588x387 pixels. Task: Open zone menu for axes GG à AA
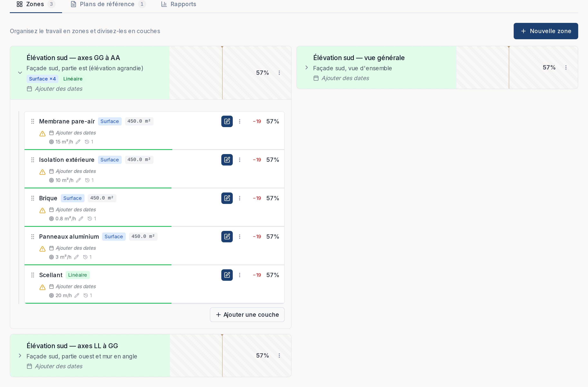pos(279,73)
